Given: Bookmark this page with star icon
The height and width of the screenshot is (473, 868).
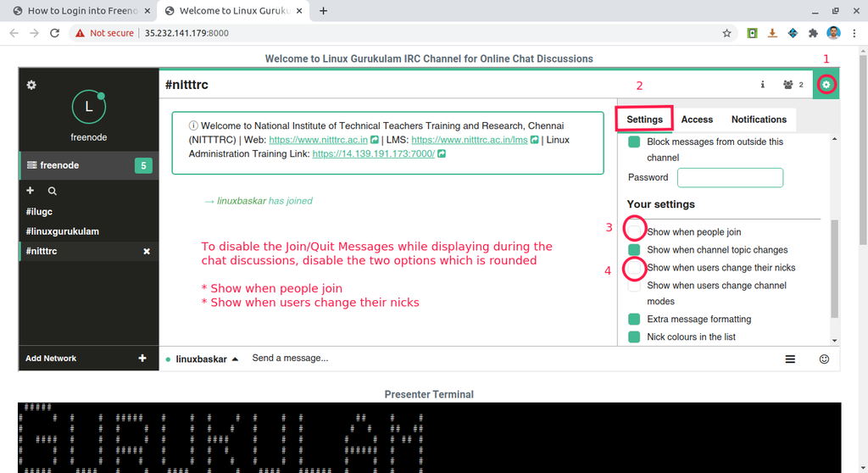Looking at the screenshot, I should [726, 33].
